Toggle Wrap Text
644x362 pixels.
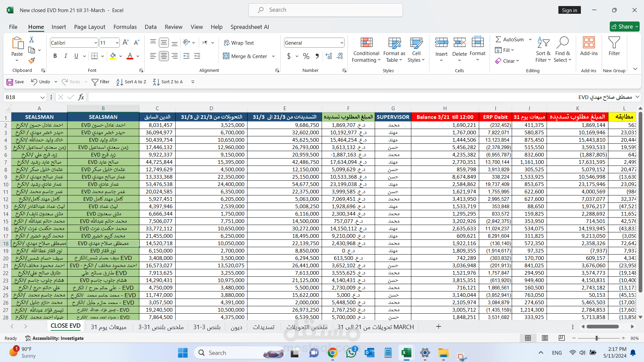coord(239,43)
